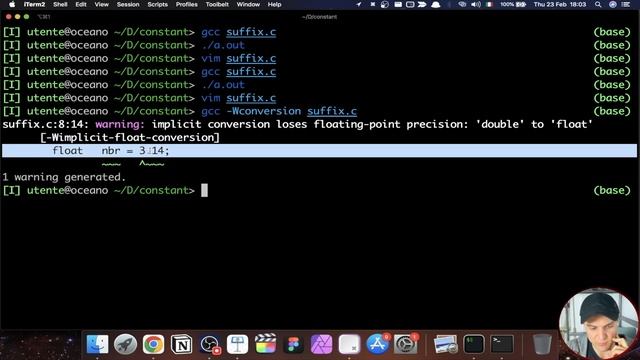Open the Preview icon in the Dock
Image resolution: width=640 pixels, height=360 pixels.
click(445, 344)
